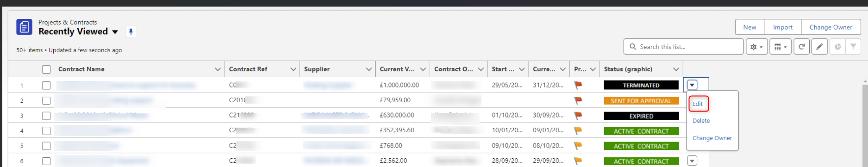This screenshot has height=167, width=868.
Task: Click the red flag in row 1
Action: tap(578, 85)
